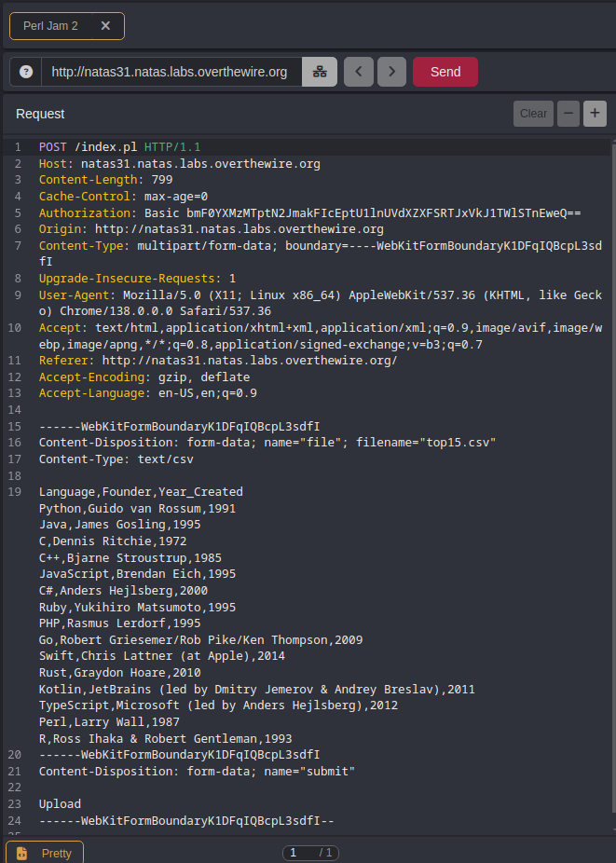Image resolution: width=616 pixels, height=863 pixels.
Task: Click the target URL input field
Action: (171, 72)
